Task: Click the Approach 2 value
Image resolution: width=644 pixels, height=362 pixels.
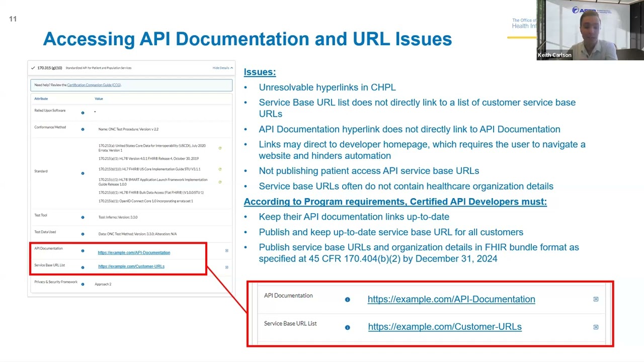Action: (x=103, y=284)
